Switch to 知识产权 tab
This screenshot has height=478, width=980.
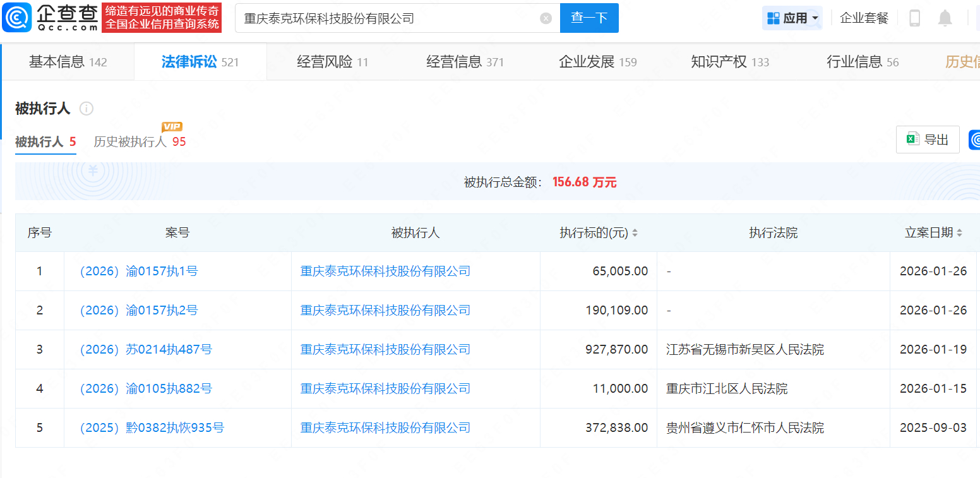tap(731, 62)
